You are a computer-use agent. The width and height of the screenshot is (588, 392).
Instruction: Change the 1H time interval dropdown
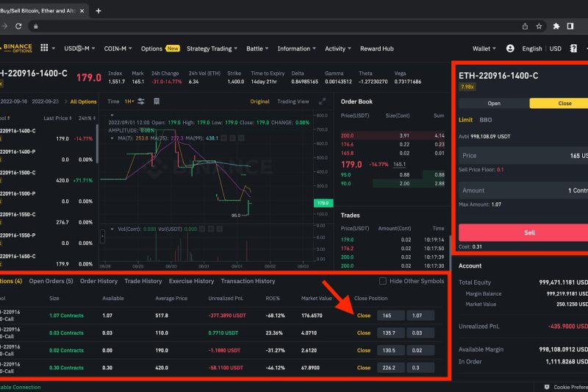(x=129, y=101)
